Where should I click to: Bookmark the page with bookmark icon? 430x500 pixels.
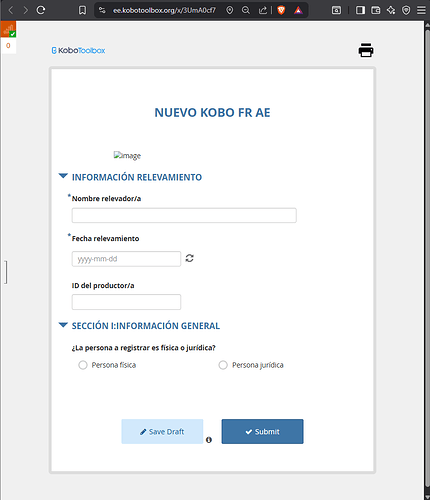(82, 10)
